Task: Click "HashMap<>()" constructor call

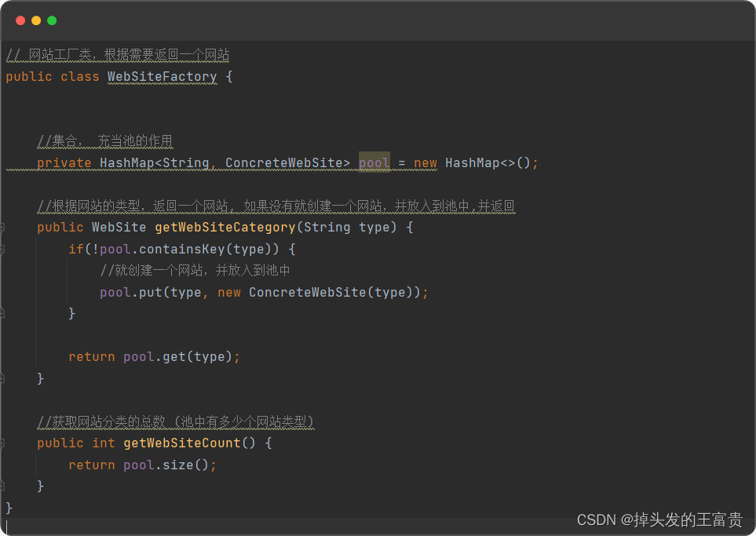Action: point(488,163)
